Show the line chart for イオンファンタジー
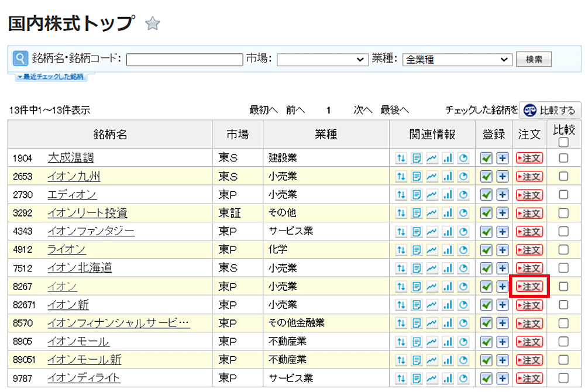The height and width of the screenshot is (392, 585). [432, 232]
